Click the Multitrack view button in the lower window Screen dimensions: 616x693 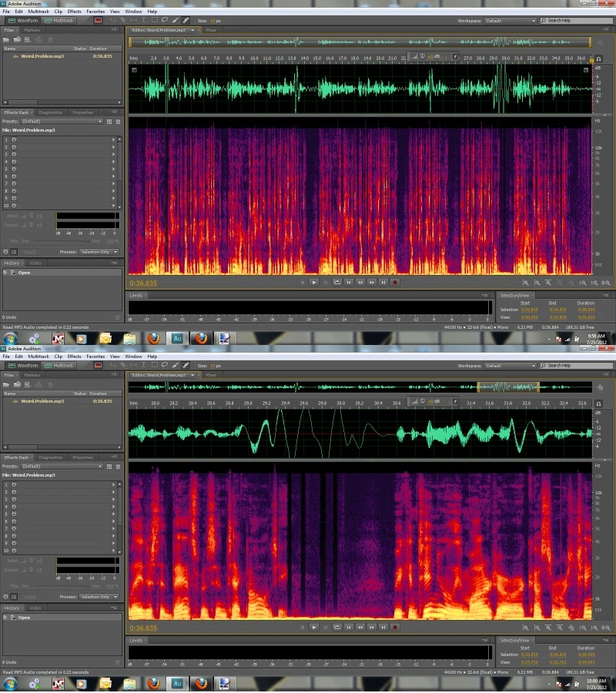tap(59, 366)
